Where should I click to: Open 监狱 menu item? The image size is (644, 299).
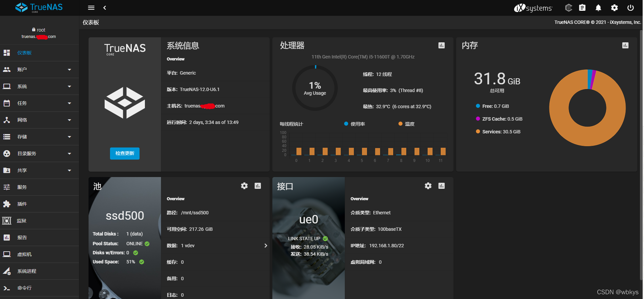40,221
